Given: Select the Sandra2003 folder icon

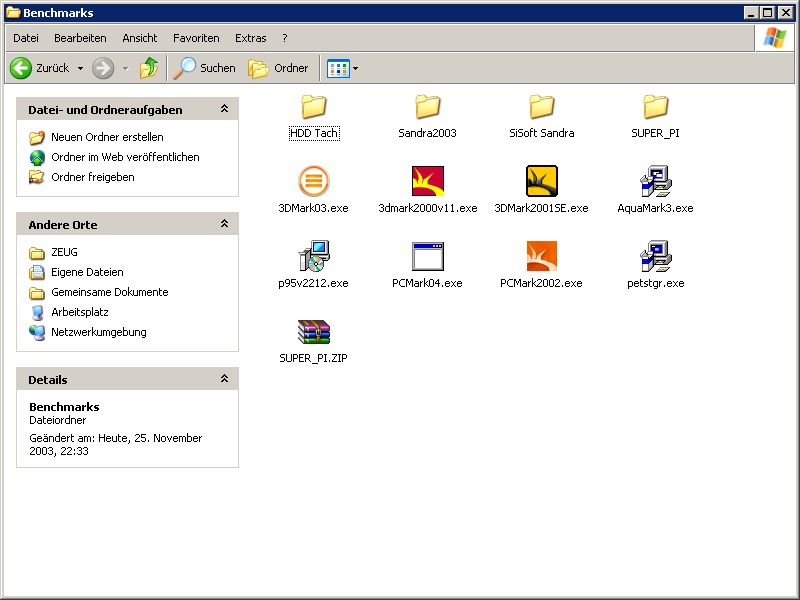Looking at the screenshot, I should click(x=427, y=106).
